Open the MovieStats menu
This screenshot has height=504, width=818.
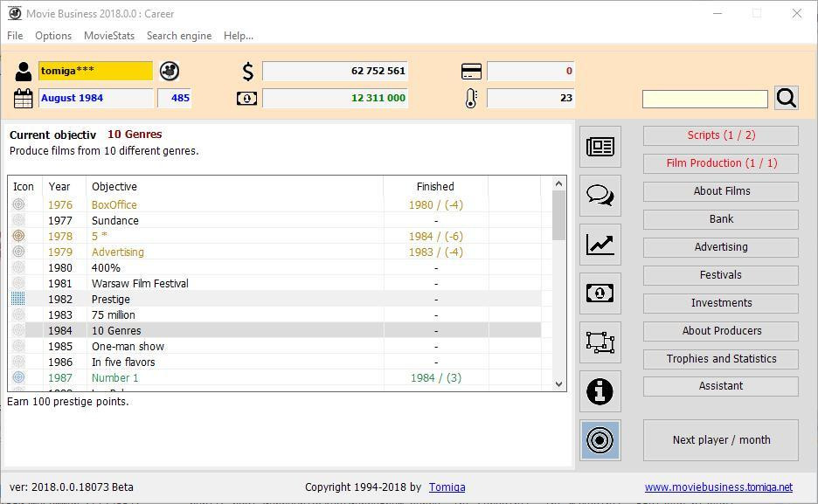click(x=109, y=36)
